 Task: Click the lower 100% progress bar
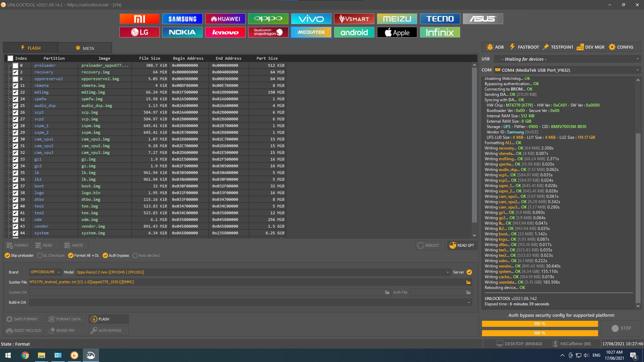540,333
